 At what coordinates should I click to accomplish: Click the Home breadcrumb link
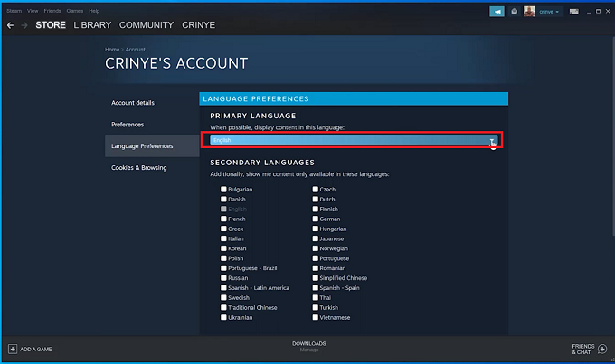pos(112,50)
